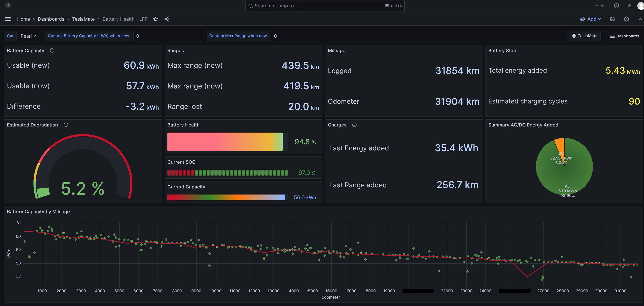
Task: Go to TeslaMate breadcrumb link
Action: coord(83,19)
